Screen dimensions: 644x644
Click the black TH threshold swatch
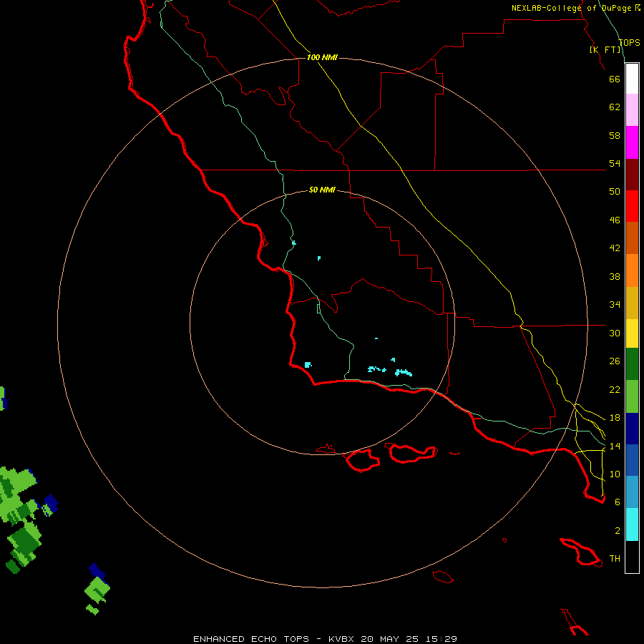(x=632, y=557)
